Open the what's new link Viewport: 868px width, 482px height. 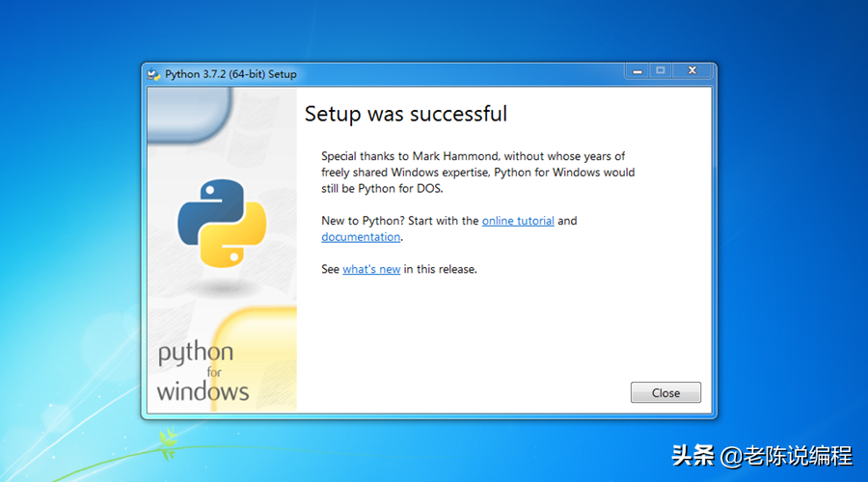click(371, 270)
